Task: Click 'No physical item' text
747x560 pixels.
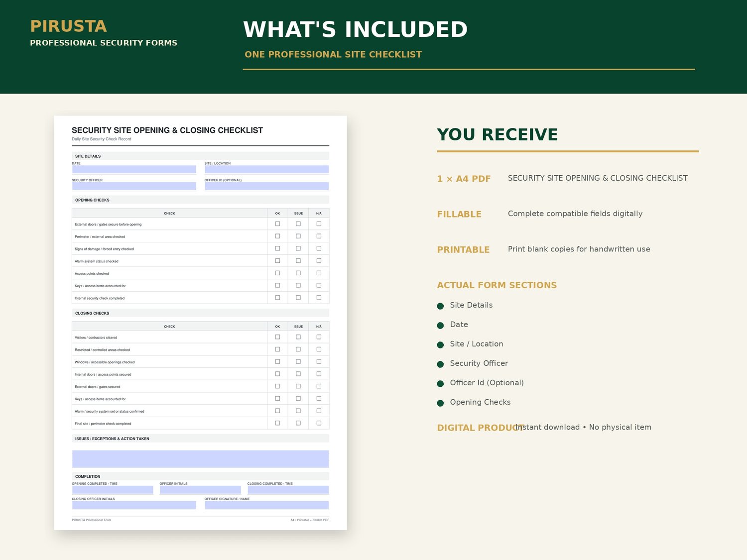Action: pyautogui.click(x=620, y=427)
